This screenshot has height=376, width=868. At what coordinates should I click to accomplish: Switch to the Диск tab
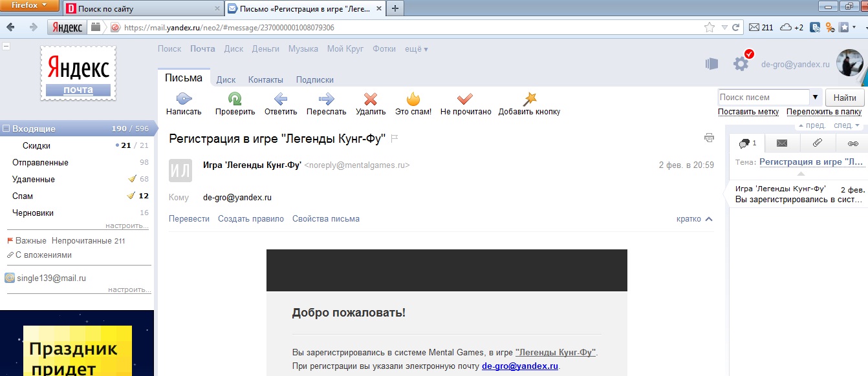(x=226, y=80)
